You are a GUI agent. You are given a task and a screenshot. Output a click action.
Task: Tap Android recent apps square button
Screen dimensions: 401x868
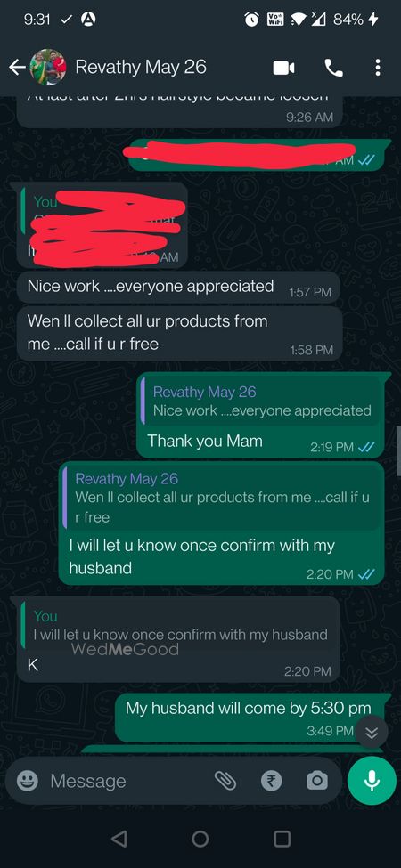[282, 839]
